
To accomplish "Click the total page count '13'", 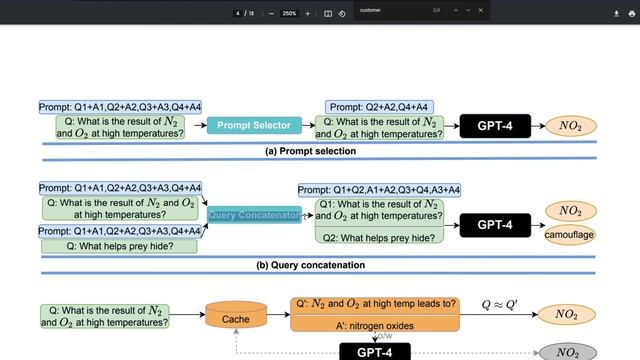I will tap(251, 13).
